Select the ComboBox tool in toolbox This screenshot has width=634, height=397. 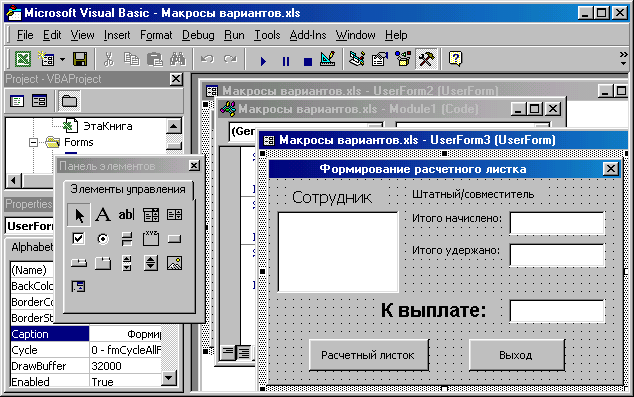point(151,215)
